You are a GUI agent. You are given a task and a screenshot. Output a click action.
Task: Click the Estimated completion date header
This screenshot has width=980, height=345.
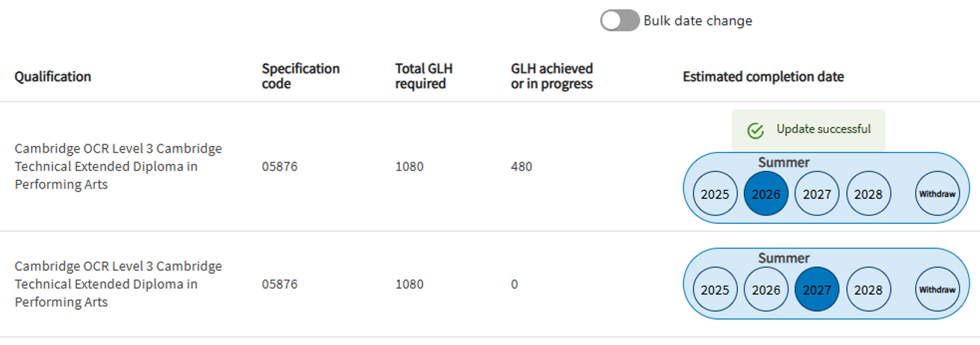pos(763,76)
